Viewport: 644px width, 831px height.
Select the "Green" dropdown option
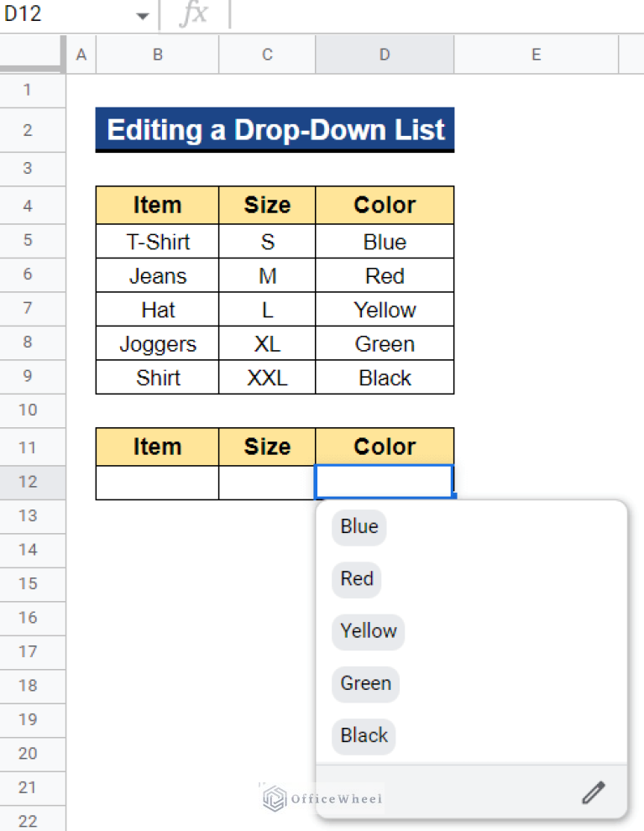pos(365,684)
